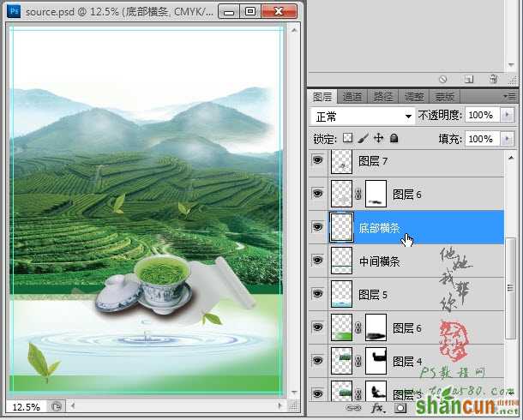Add a layer mask via mask icon

tap(400, 408)
